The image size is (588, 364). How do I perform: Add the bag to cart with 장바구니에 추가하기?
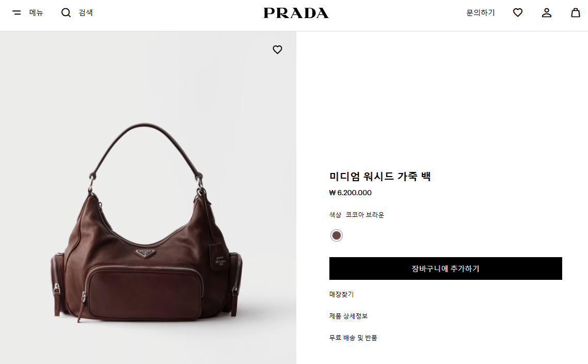(446, 268)
